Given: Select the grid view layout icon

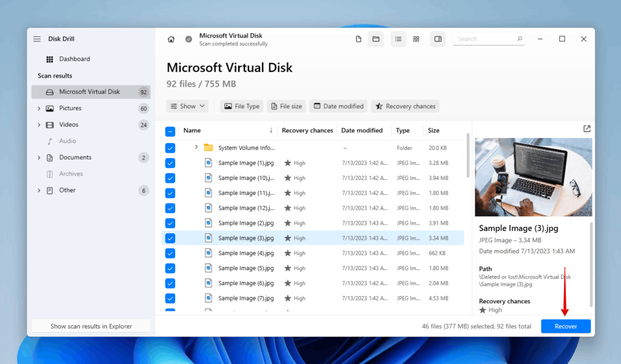Looking at the screenshot, I should [x=416, y=39].
